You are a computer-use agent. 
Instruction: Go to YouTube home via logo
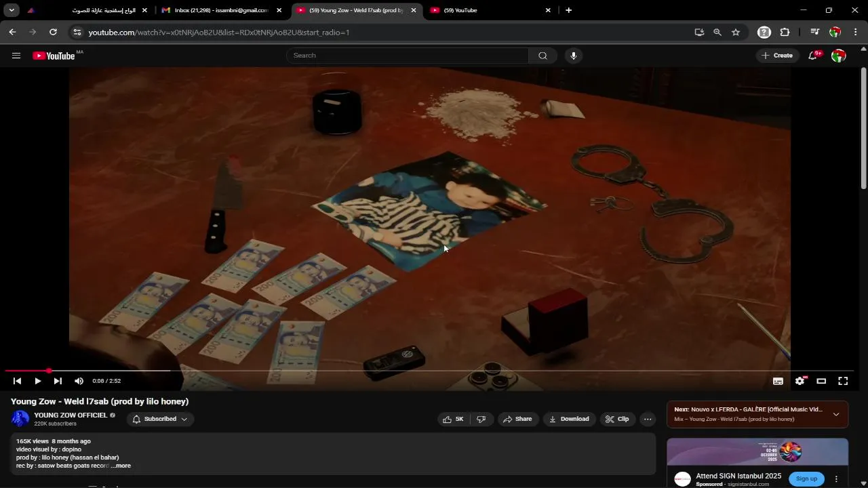[x=53, y=56]
